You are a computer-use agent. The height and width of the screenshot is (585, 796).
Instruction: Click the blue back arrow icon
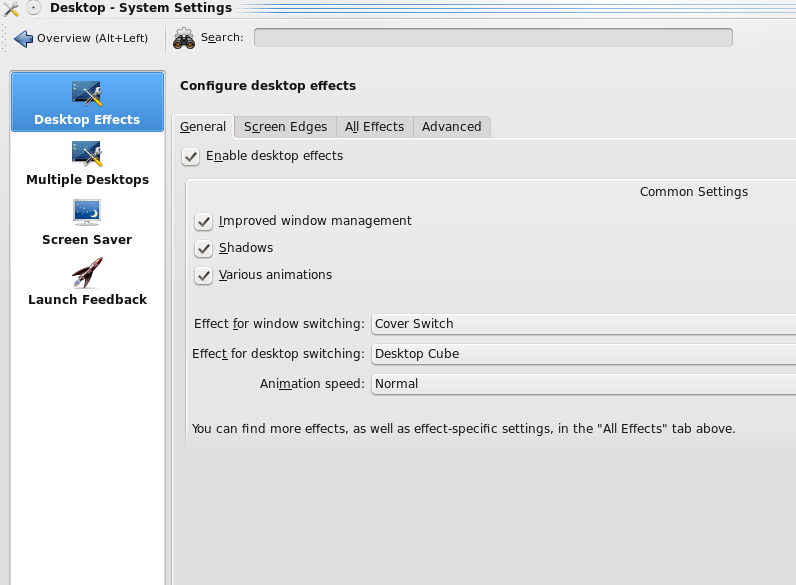[x=24, y=39]
